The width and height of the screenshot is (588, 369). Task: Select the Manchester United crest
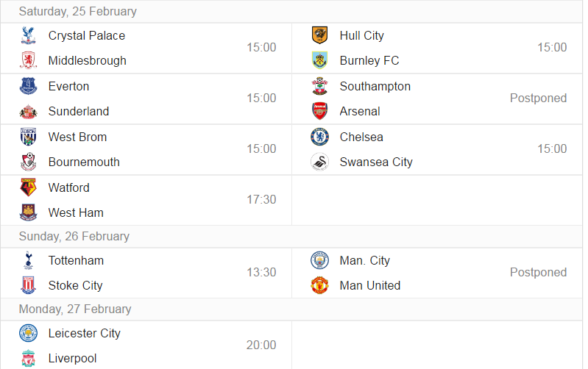click(x=320, y=285)
